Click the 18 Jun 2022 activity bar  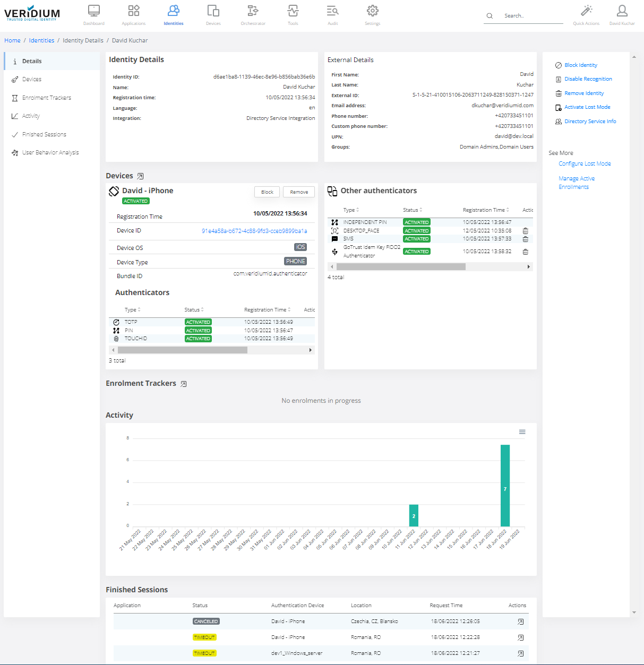(505, 485)
